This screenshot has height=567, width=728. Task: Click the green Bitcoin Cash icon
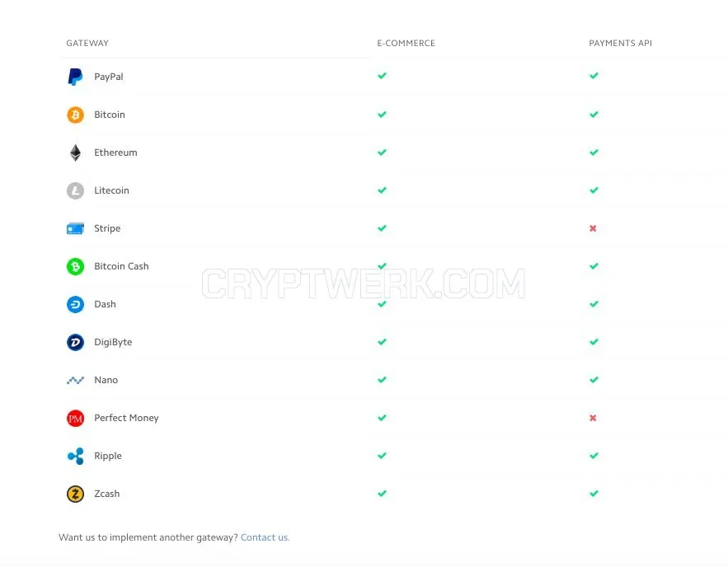[x=75, y=266]
